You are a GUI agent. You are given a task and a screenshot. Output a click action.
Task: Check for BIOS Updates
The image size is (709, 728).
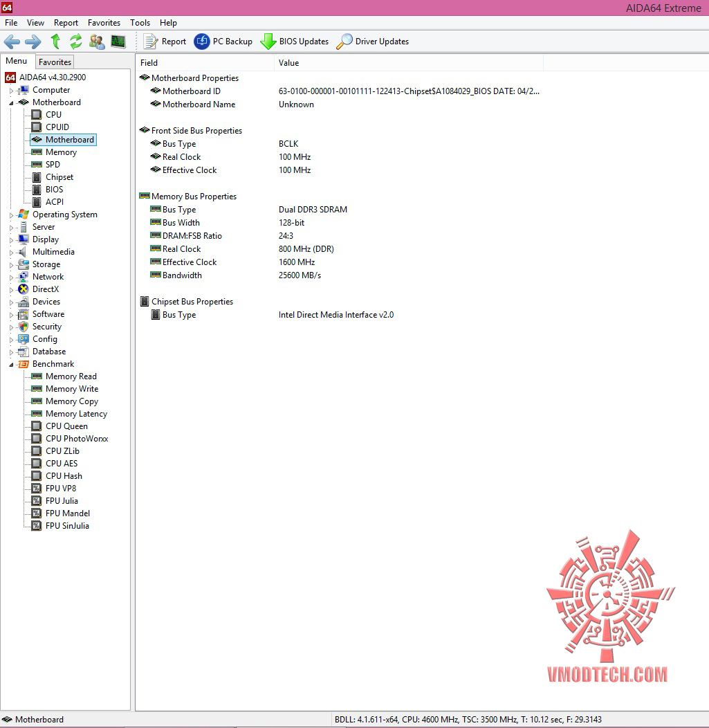click(294, 42)
